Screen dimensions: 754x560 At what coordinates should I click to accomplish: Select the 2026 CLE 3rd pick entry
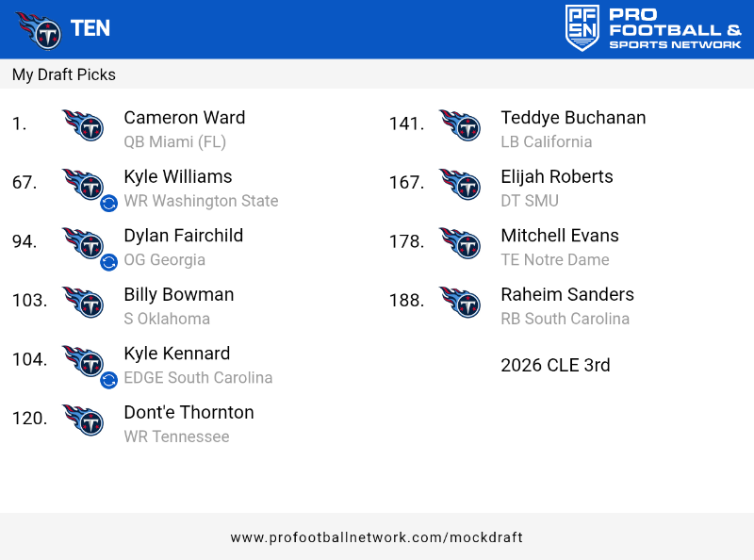coord(555,365)
